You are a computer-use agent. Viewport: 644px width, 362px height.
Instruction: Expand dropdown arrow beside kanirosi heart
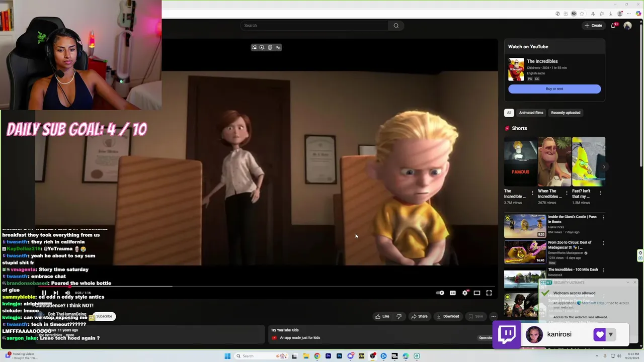611,334
